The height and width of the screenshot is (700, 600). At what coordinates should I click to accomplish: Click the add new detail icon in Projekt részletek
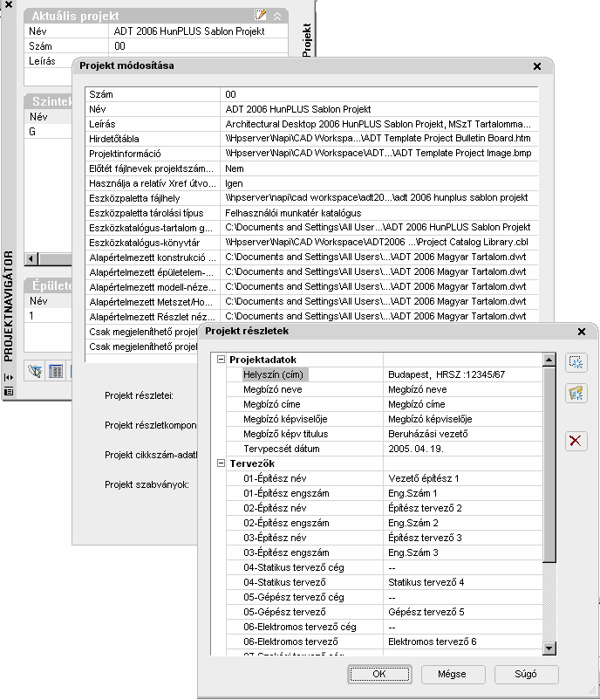576,362
